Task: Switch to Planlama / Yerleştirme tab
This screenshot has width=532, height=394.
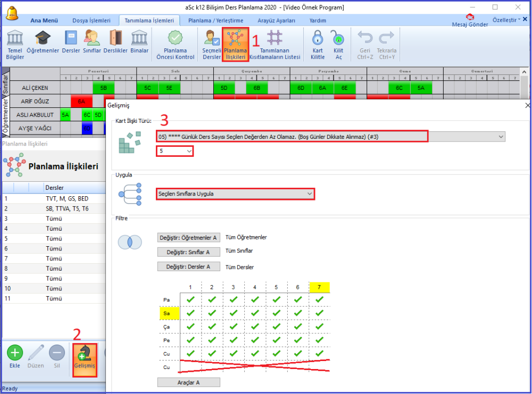Action: click(x=216, y=20)
